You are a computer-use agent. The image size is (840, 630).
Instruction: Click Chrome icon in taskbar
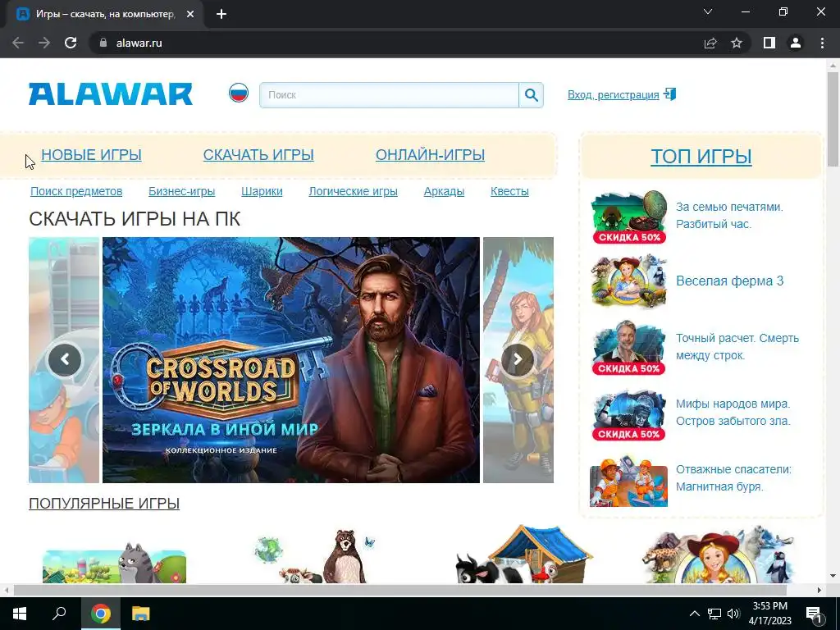101,614
